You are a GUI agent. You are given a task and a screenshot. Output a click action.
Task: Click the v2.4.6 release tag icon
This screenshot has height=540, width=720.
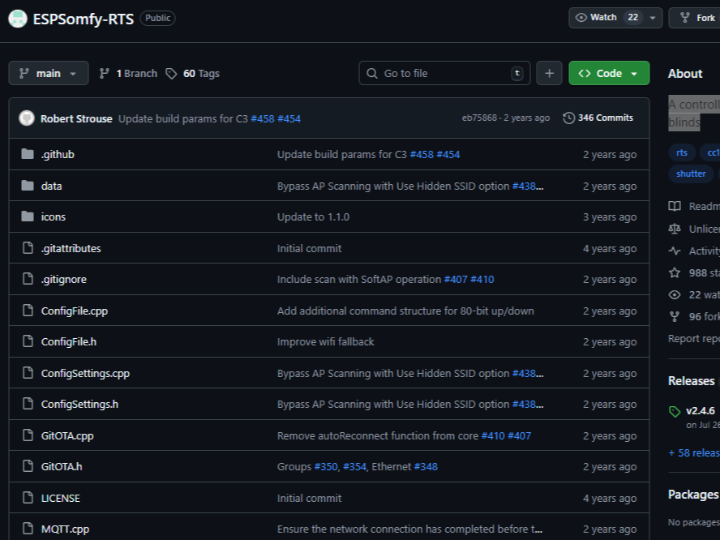pyautogui.click(x=675, y=411)
